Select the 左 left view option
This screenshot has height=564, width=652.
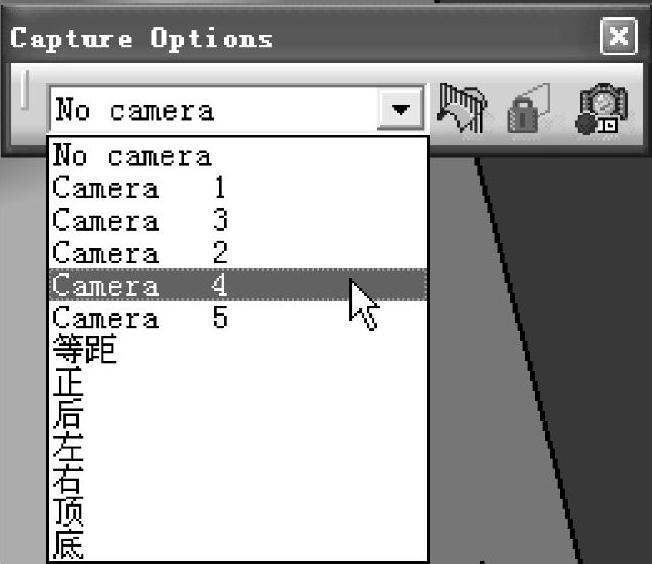coord(239,447)
